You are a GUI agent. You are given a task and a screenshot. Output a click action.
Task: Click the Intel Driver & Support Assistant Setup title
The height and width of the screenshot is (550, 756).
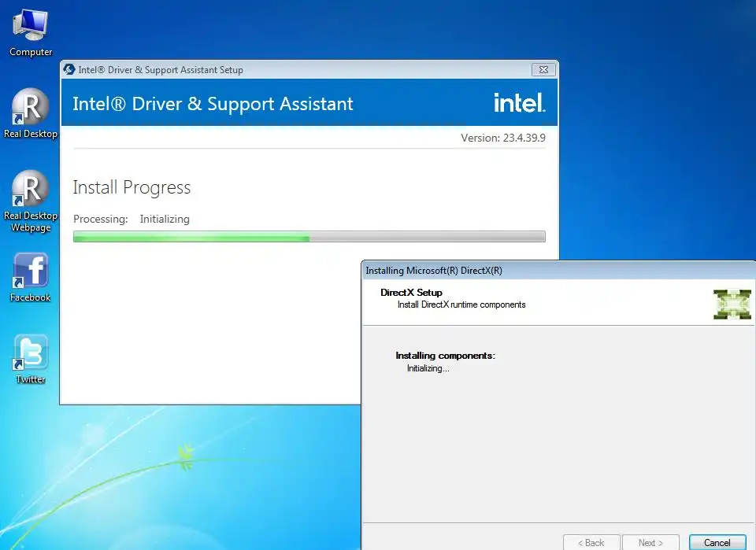pos(161,70)
